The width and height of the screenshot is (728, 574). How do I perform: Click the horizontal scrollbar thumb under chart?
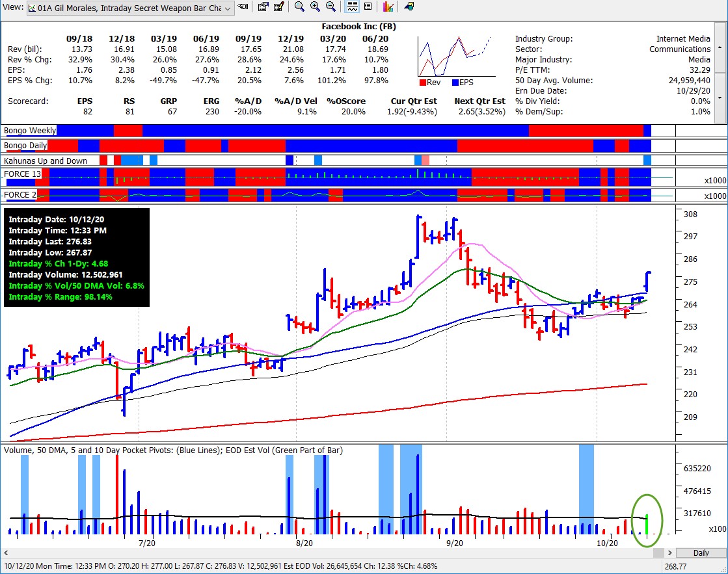pyautogui.click(x=658, y=553)
